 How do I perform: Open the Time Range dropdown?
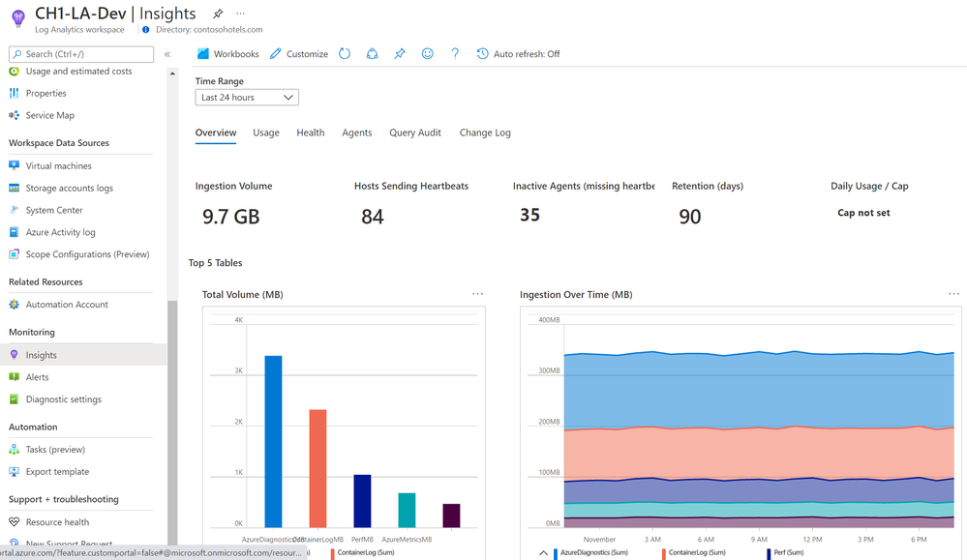tap(247, 98)
